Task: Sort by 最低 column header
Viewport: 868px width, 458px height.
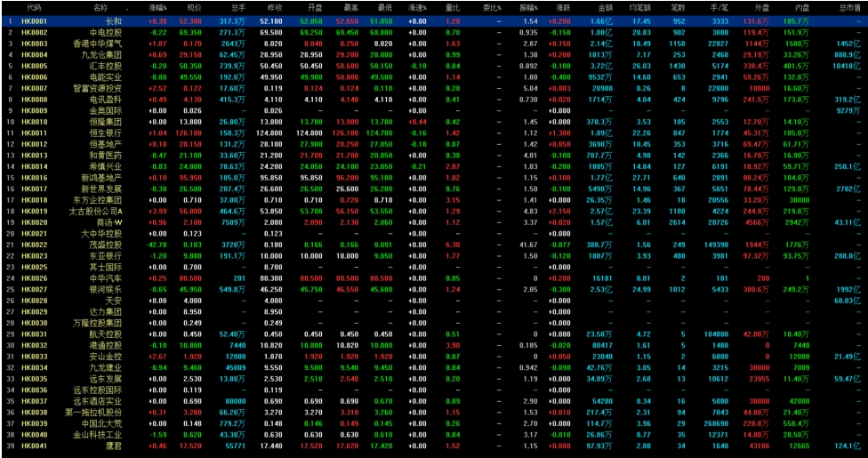Action: [x=385, y=8]
